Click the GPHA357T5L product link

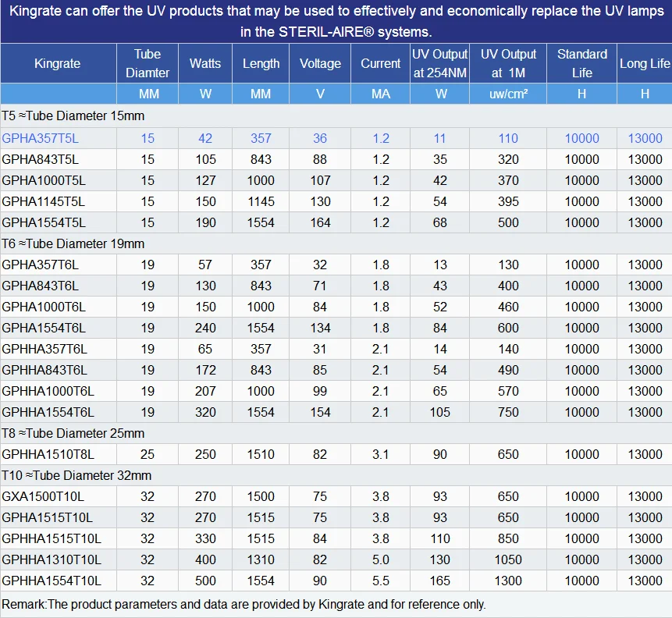[41, 138]
